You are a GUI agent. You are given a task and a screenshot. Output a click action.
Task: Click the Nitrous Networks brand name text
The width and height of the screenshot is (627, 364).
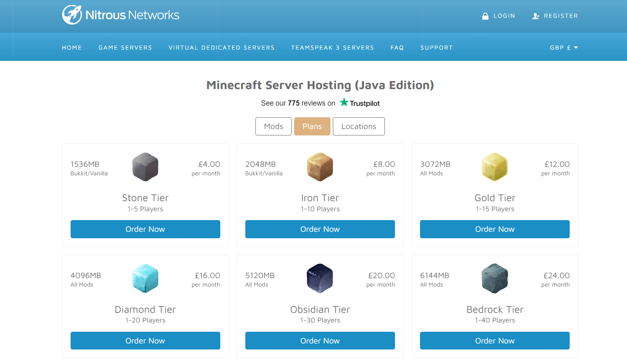point(132,15)
